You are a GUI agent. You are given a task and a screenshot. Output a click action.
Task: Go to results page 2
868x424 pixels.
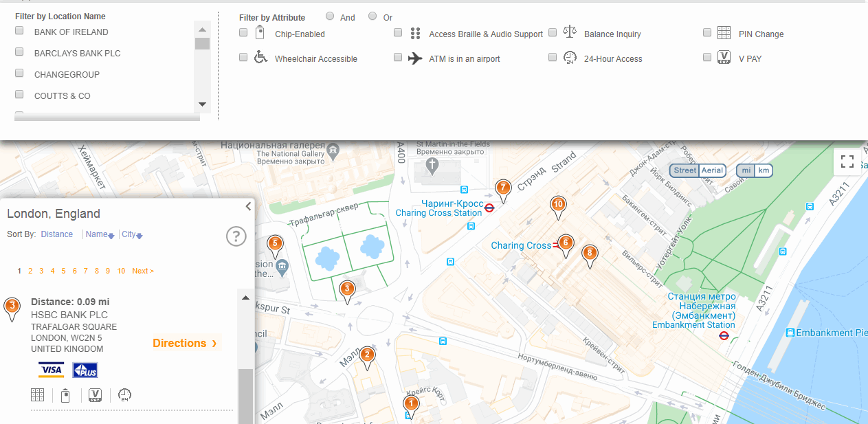[30, 271]
